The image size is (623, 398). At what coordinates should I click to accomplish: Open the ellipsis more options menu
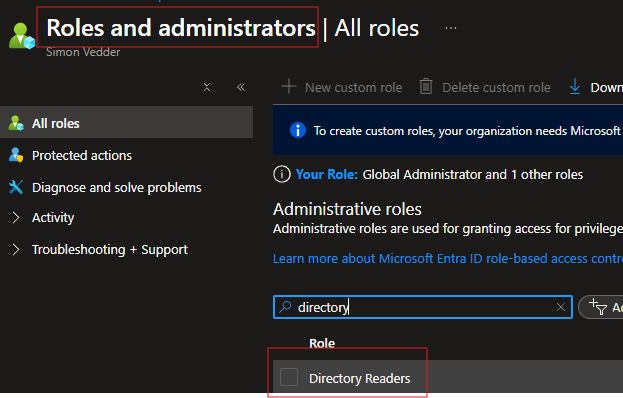click(x=451, y=28)
